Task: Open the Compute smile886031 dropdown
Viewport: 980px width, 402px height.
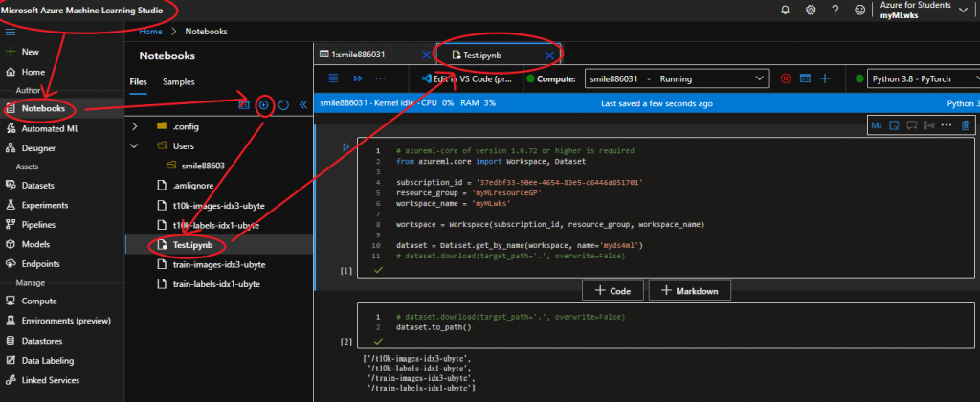Action: (677, 78)
